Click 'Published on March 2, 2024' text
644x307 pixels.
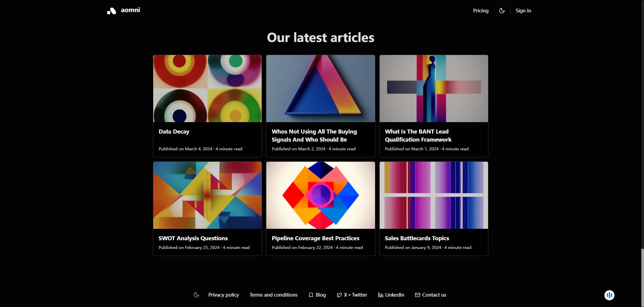pos(299,149)
